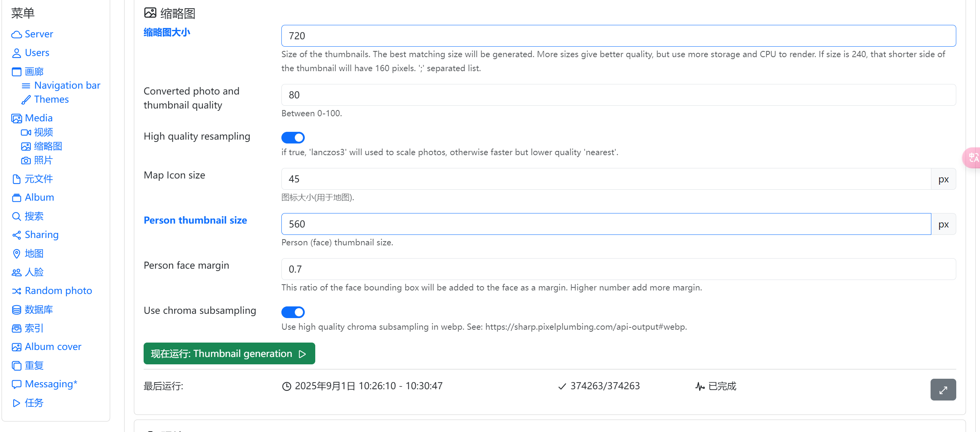
Task: Open the Messaging* sidebar link
Action: point(51,384)
